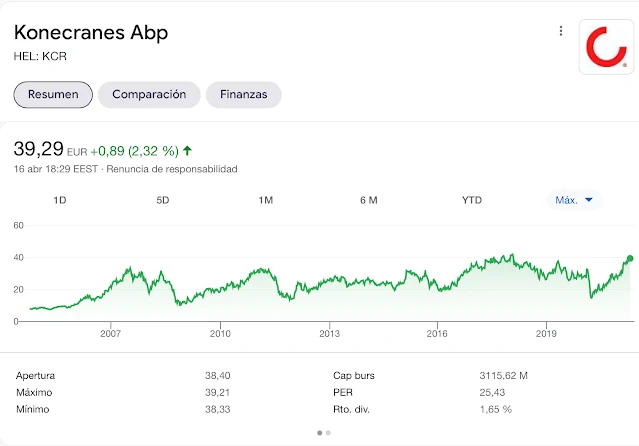
Task: Choose the 1M chart range
Action: click(266, 200)
